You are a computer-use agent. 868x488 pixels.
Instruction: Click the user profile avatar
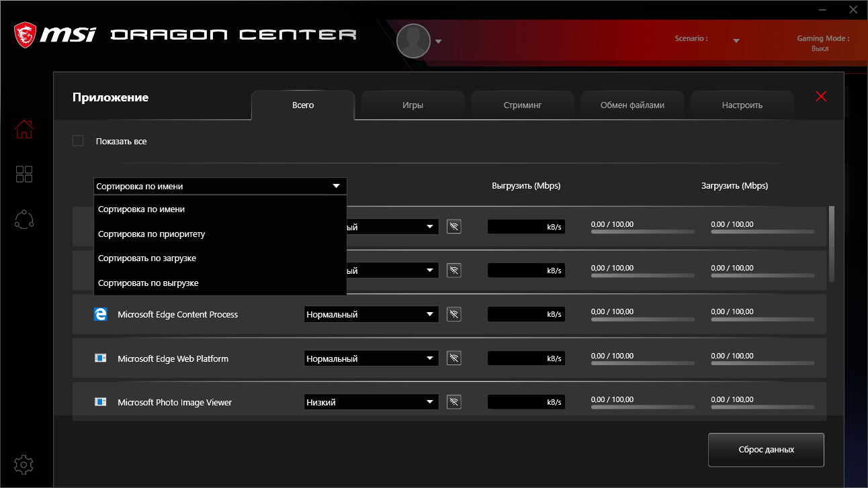[x=413, y=41]
